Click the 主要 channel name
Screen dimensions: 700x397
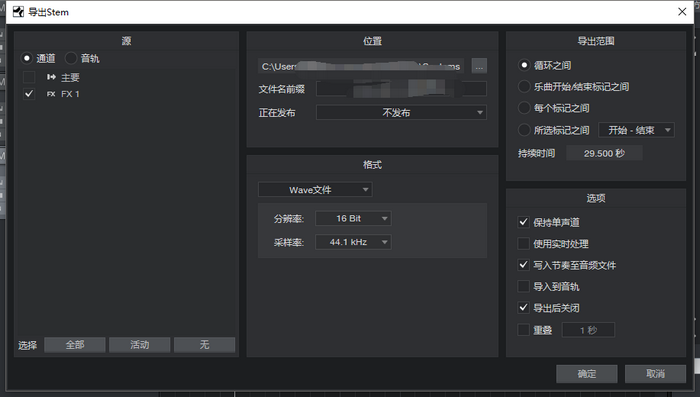pos(70,77)
